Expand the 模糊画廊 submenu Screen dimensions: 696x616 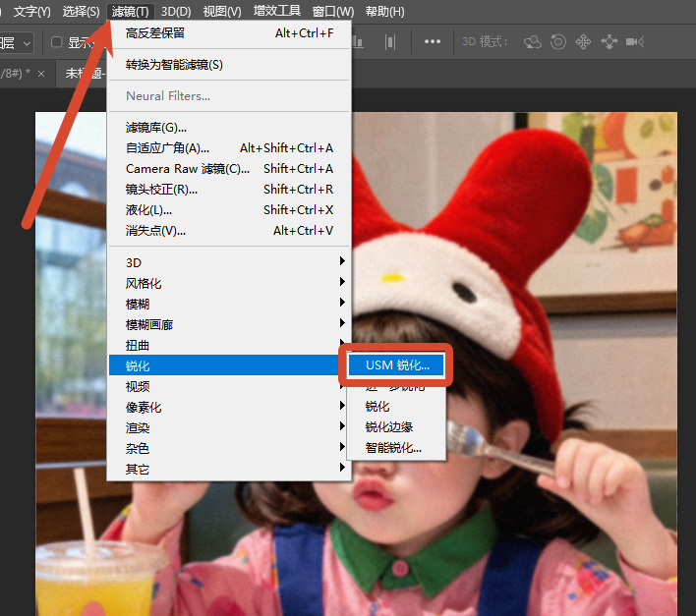tap(229, 324)
